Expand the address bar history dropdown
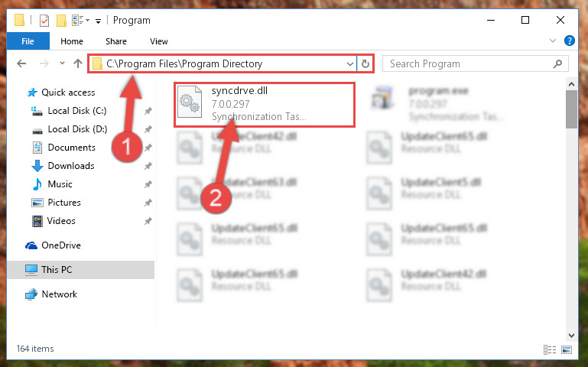This screenshot has height=367, width=588. coord(350,64)
